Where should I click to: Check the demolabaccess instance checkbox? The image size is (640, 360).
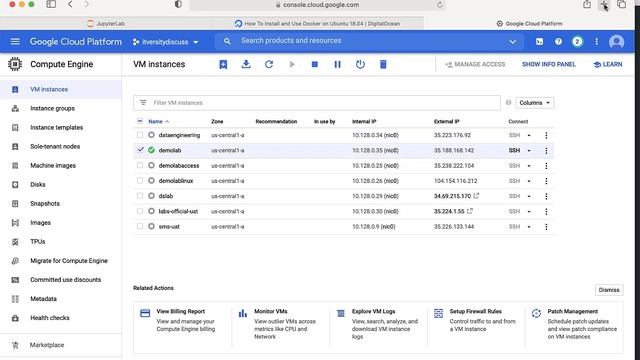click(140, 165)
